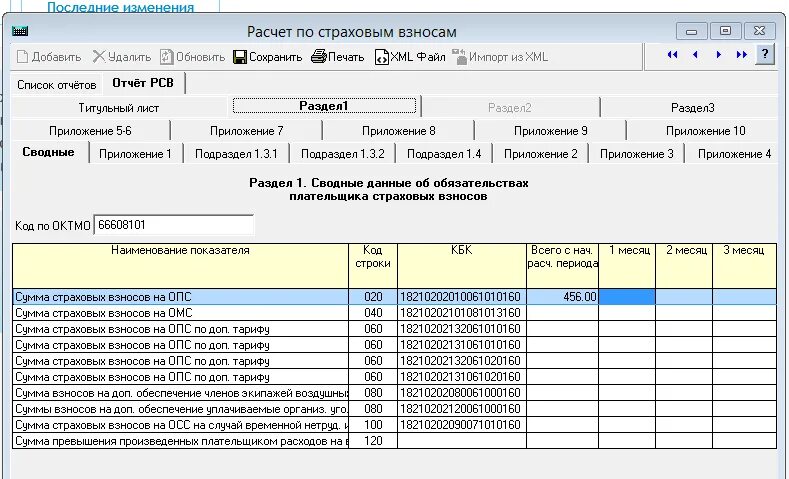The height and width of the screenshot is (479, 789).
Task: Go to next record arrow
Action: click(719, 54)
